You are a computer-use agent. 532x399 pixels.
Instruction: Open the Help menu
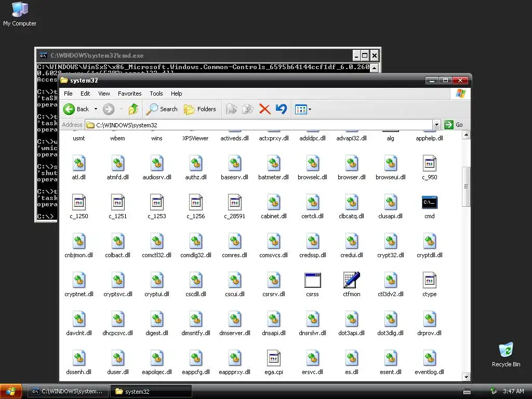[177, 94]
